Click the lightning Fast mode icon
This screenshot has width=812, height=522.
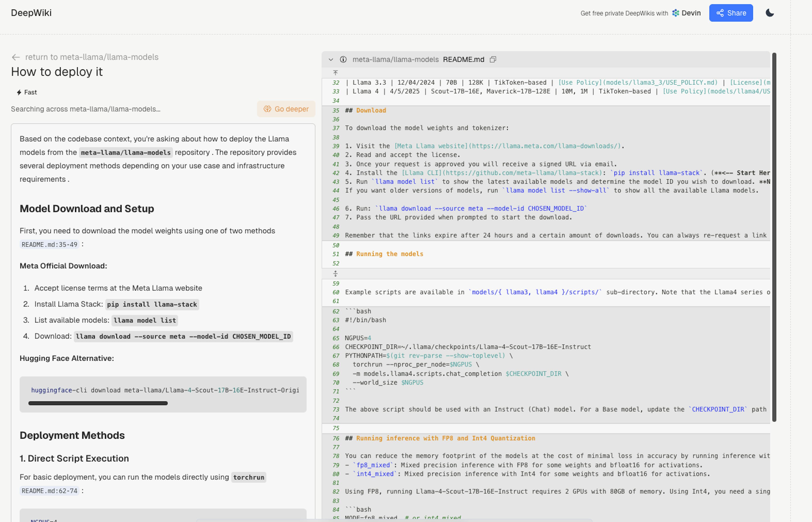pyautogui.click(x=19, y=92)
